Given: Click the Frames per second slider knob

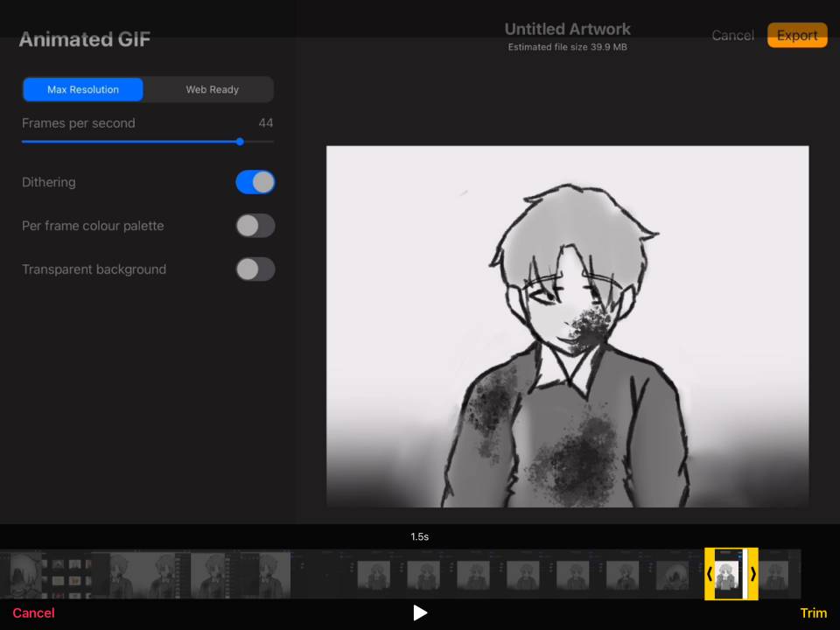Looking at the screenshot, I should 240,141.
